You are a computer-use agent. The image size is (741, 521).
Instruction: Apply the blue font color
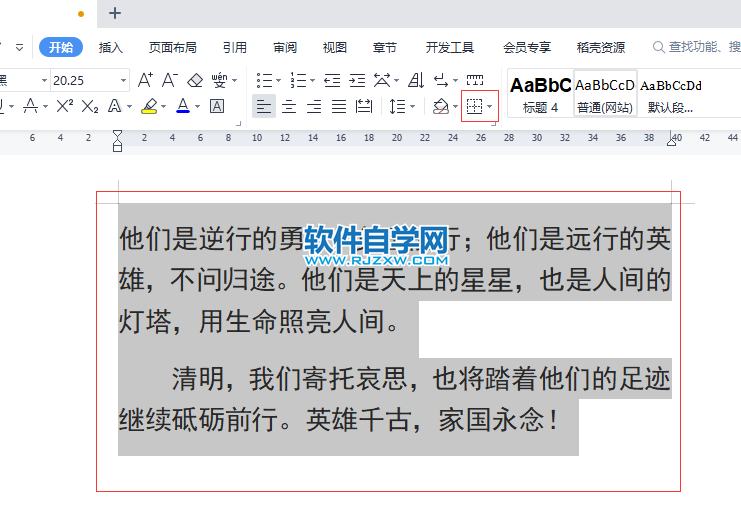coord(183,106)
